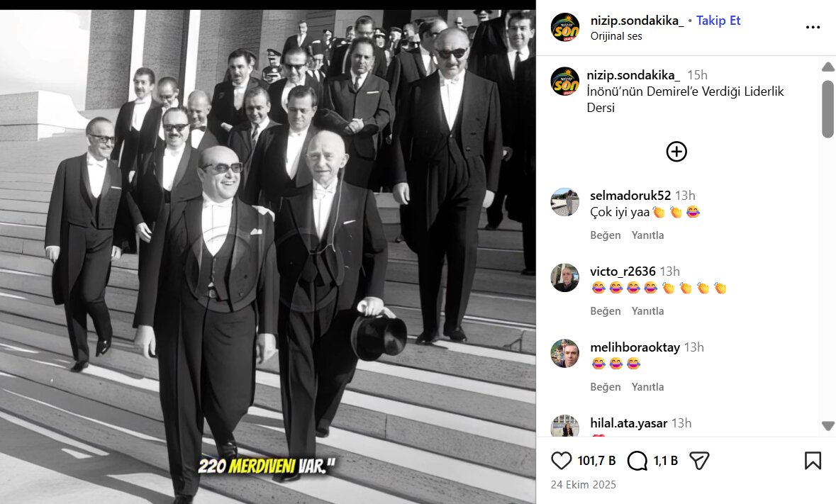The width and height of the screenshot is (836, 504).
Task: Open melihboraoktay's profile picture
Action: pos(564,353)
